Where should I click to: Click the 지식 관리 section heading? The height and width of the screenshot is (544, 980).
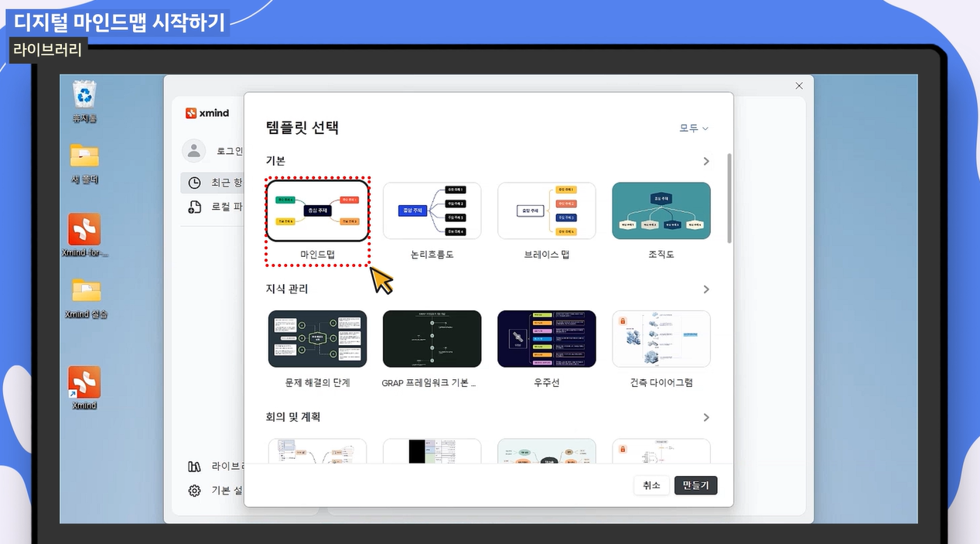point(287,289)
